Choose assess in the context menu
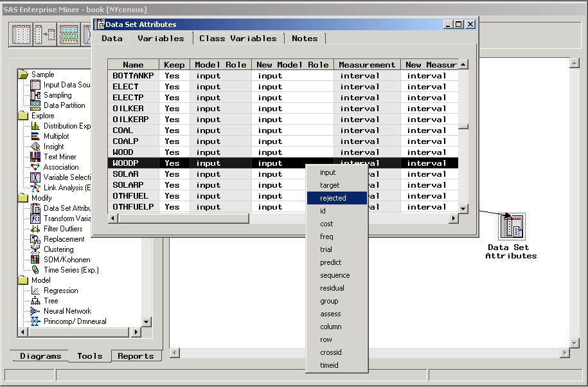 tap(337, 314)
